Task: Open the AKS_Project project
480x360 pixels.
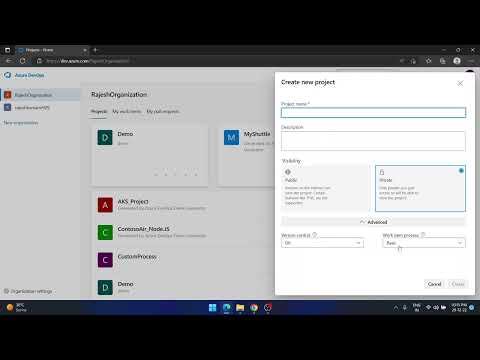Action: [x=133, y=201]
